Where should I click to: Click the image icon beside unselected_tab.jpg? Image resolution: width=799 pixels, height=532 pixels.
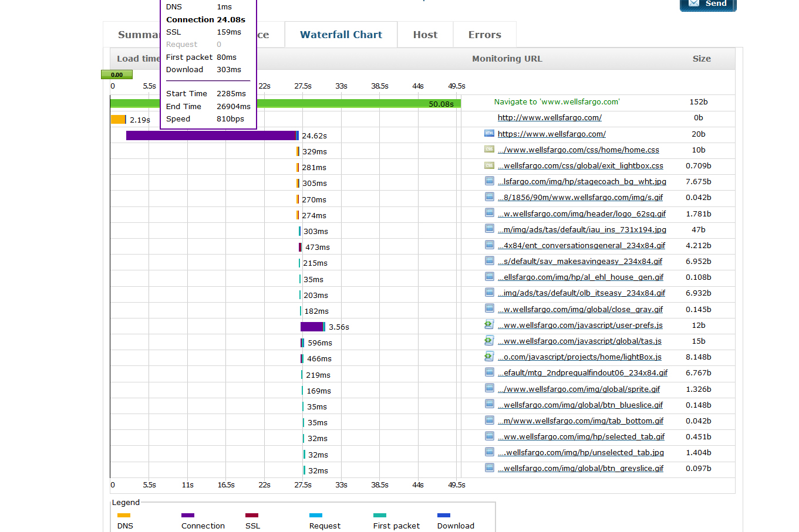(489, 452)
